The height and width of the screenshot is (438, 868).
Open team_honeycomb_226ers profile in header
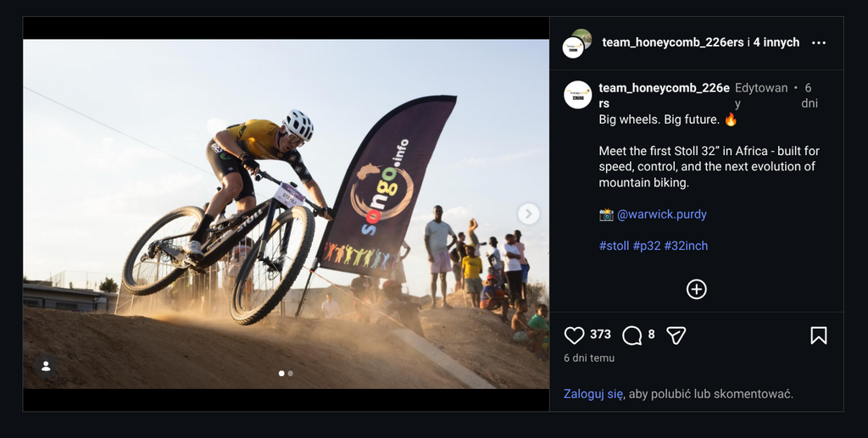[672, 42]
